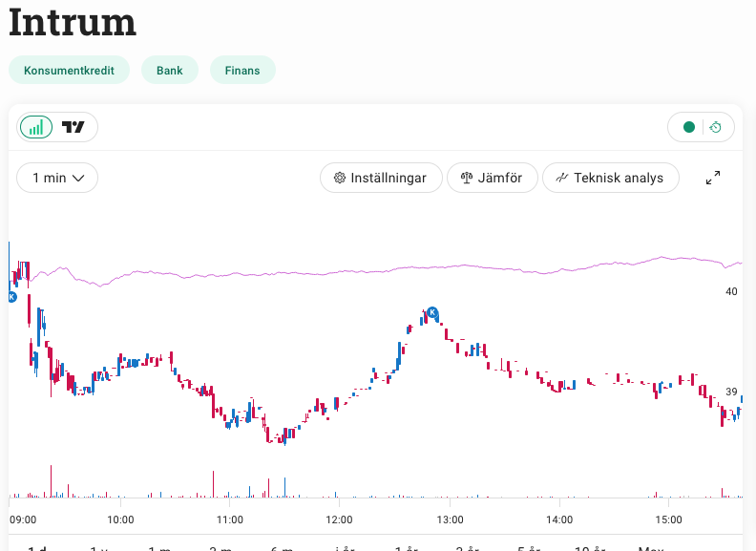Screen dimensions: 756x551
Task: Click the 40 price axis label
Action: click(x=731, y=291)
